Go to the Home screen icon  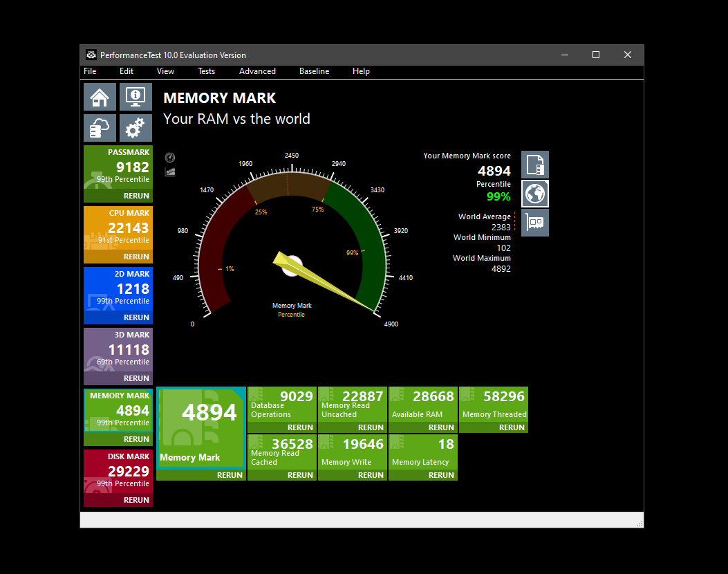pyautogui.click(x=100, y=97)
